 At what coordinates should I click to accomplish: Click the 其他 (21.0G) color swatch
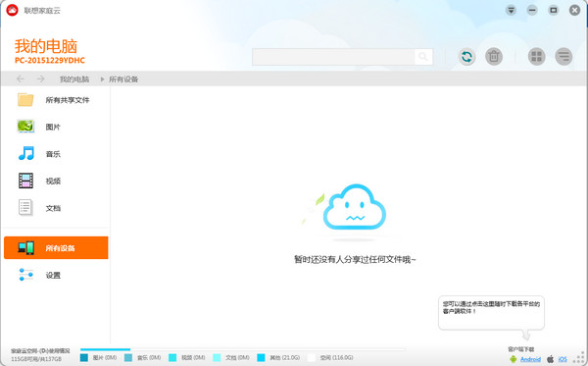pos(261,358)
